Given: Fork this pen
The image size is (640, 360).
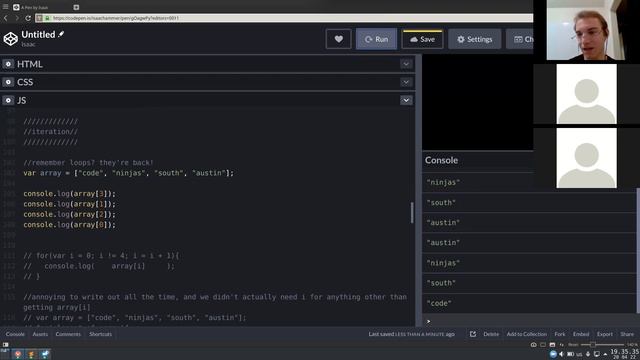Looking at the screenshot, I should tap(560, 334).
